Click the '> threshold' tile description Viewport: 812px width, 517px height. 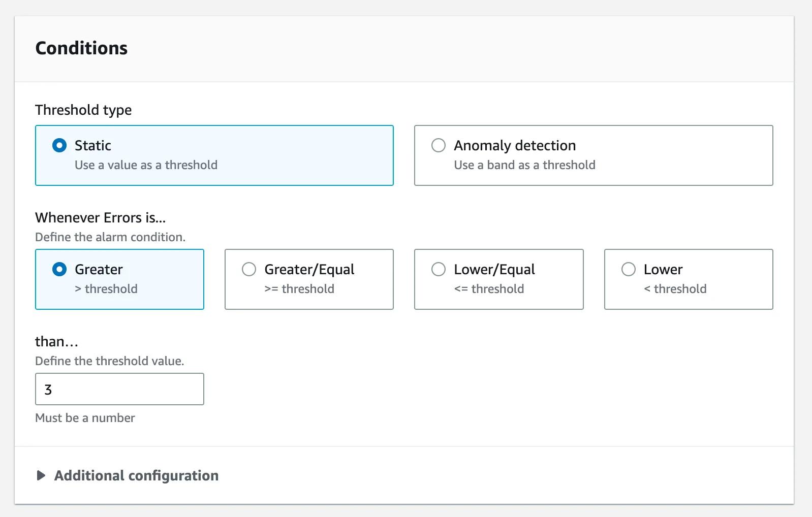(x=106, y=289)
